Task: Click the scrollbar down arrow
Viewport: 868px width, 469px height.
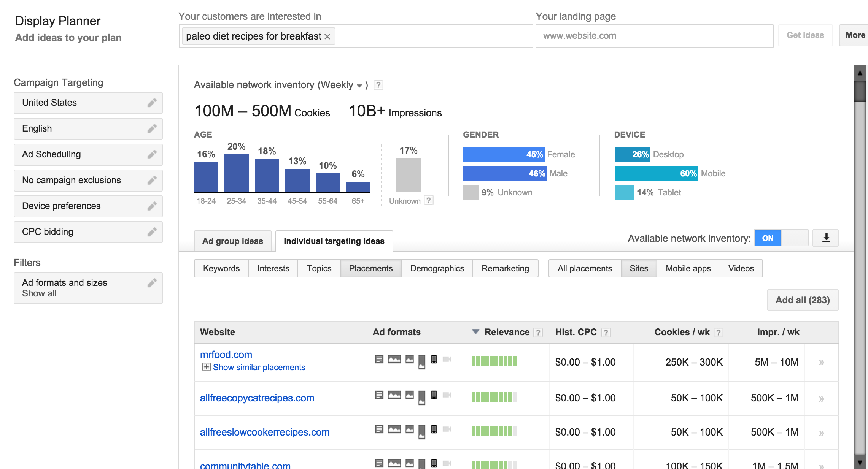Action: click(860, 462)
